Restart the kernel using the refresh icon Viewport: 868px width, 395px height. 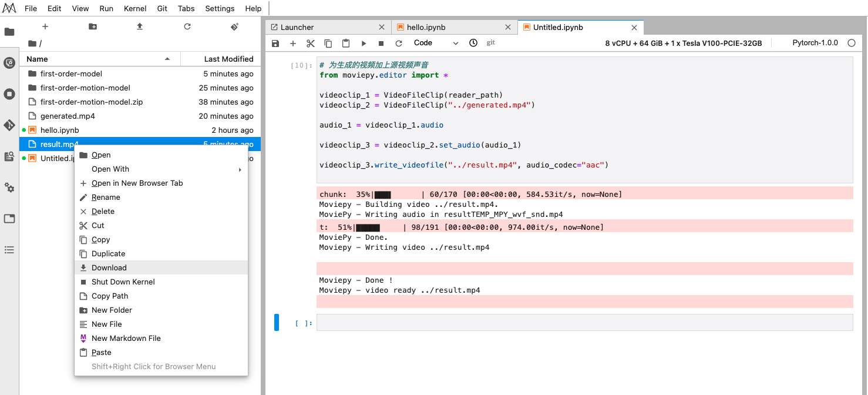399,43
